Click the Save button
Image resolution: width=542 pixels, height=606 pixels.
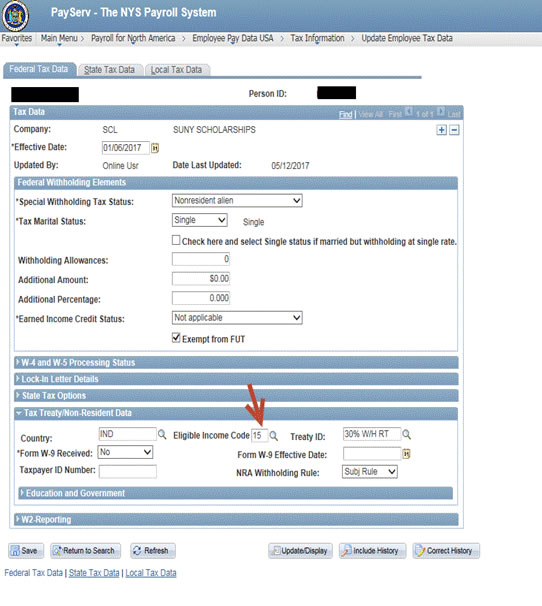(x=26, y=551)
